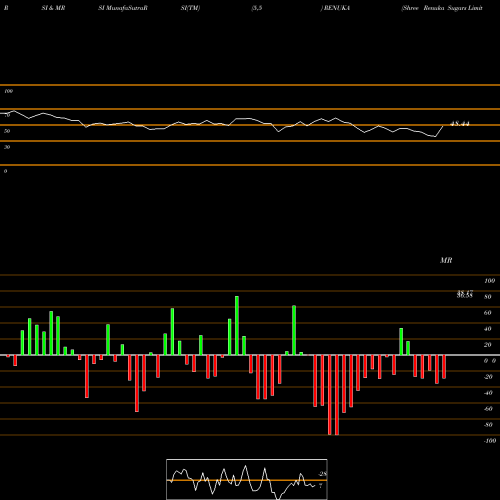The height and width of the screenshot is (500, 500).
Task: Click the 80 label on MR axis
Action: (x=488, y=297)
